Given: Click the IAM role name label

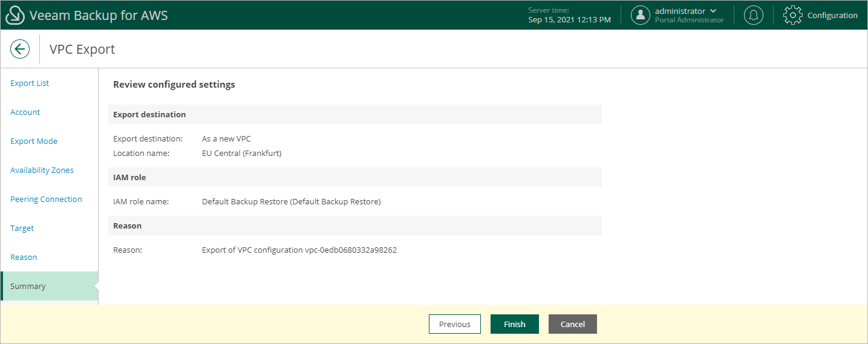Looking at the screenshot, I should pyautogui.click(x=141, y=202).
